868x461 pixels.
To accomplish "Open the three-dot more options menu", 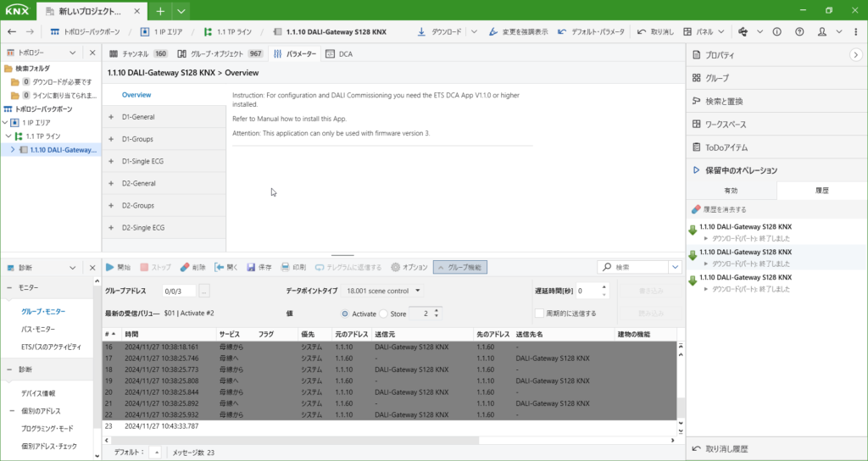I will (x=856, y=32).
